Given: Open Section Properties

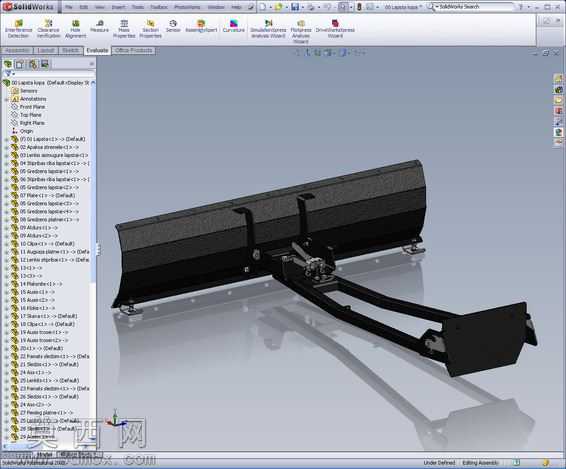Looking at the screenshot, I should (x=151, y=29).
